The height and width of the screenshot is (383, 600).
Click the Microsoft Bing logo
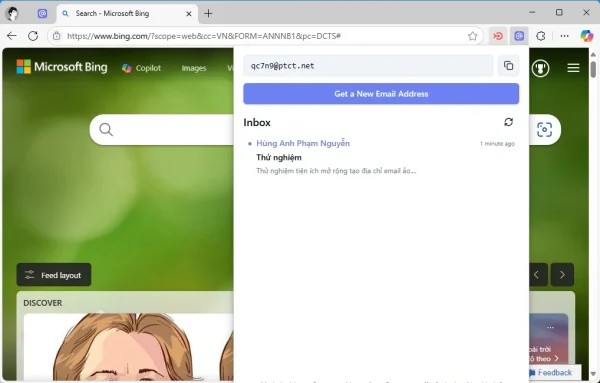62,67
